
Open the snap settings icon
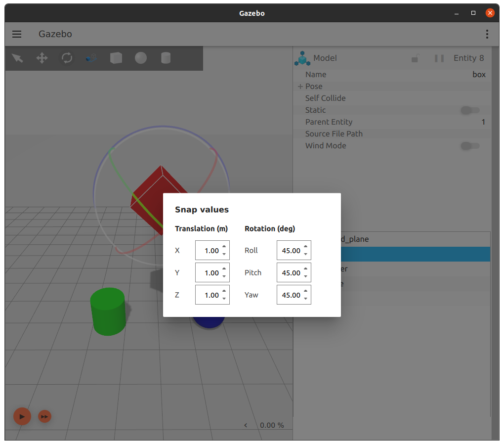[x=91, y=58]
